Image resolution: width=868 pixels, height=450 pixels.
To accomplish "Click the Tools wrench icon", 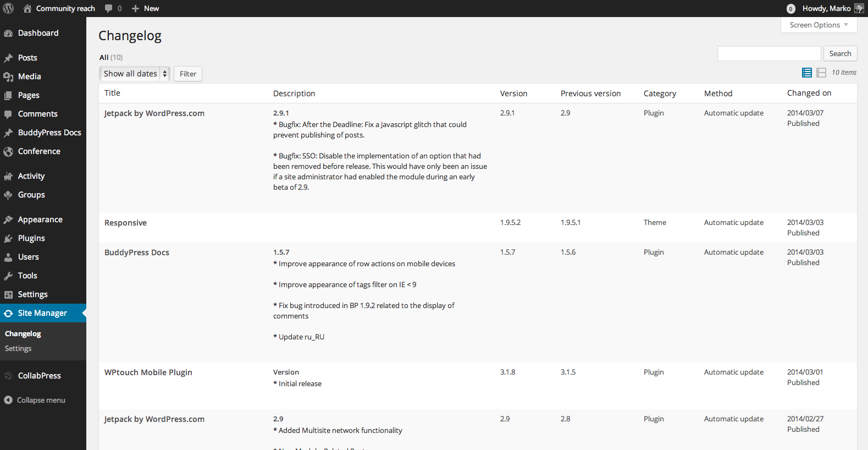I will point(8,276).
